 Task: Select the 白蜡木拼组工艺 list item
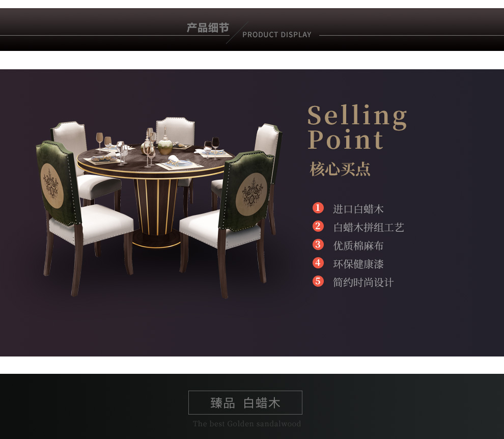tap(369, 227)
